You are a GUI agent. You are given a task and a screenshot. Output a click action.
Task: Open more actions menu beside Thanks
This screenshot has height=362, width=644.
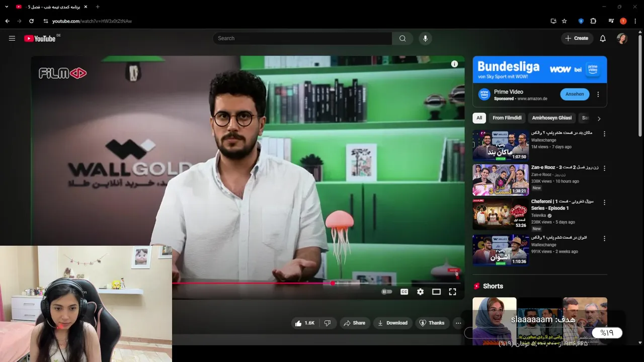coord(458,323)
